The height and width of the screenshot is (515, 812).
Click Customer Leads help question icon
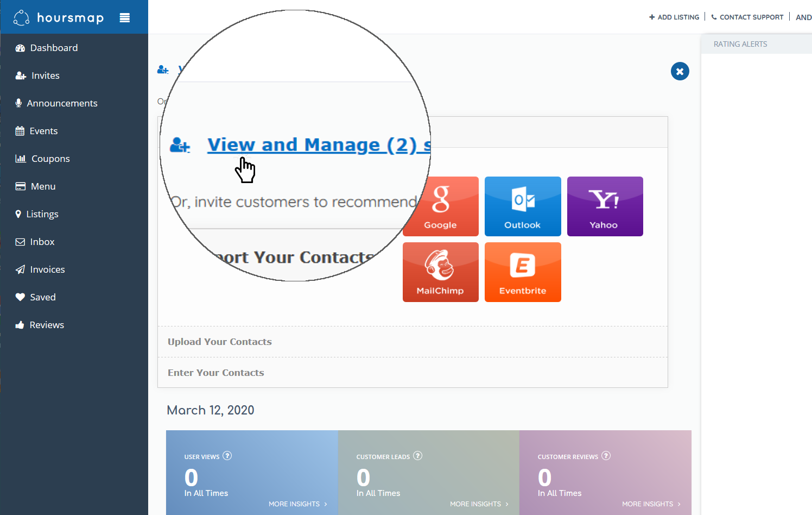point(417,456)
